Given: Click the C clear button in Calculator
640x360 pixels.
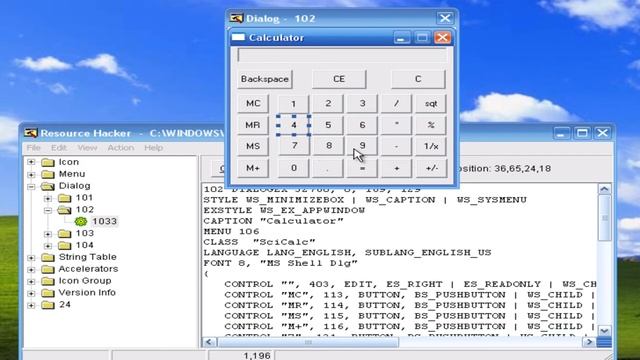Looking at the screenshot, I should 418,79.
